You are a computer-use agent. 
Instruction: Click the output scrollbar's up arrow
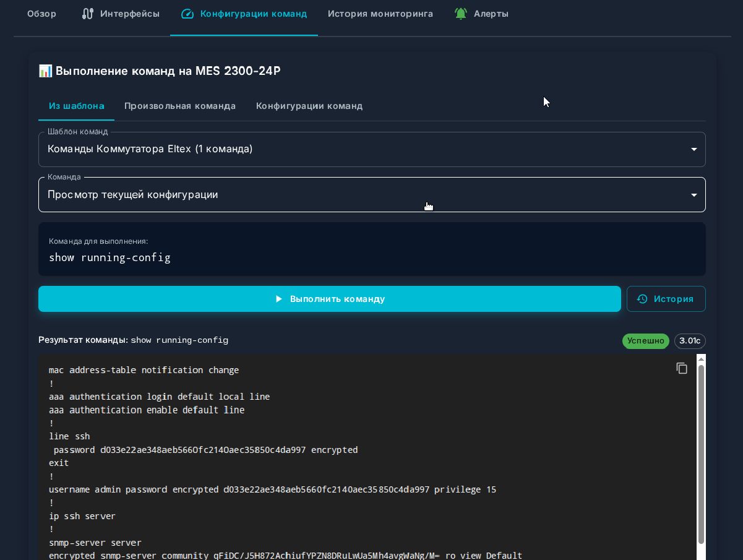coord(701,359)
